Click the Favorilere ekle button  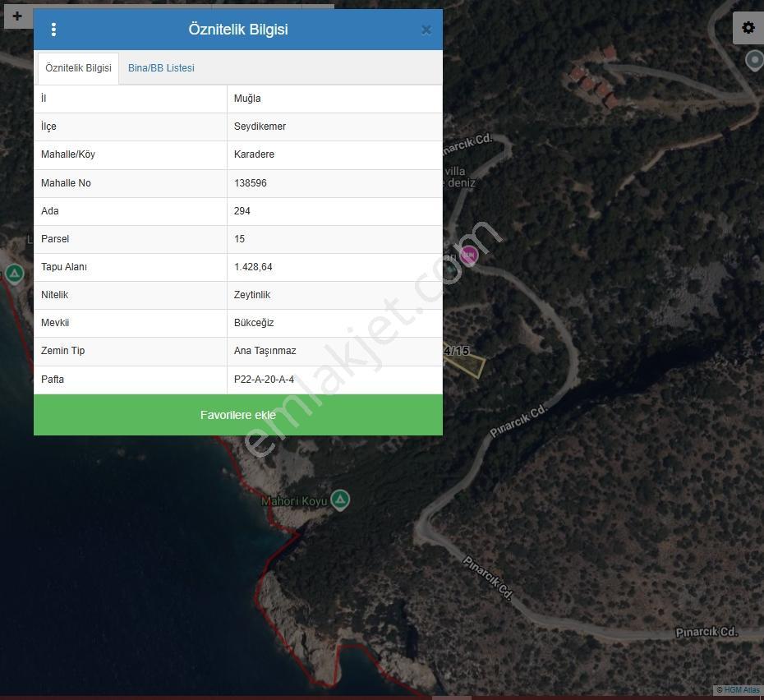click(238, 415)
